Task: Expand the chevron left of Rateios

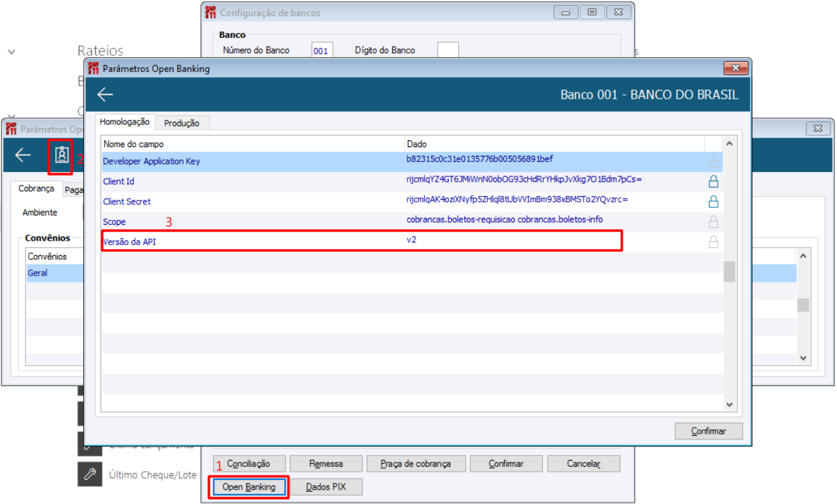Action: tap(12, 52)
